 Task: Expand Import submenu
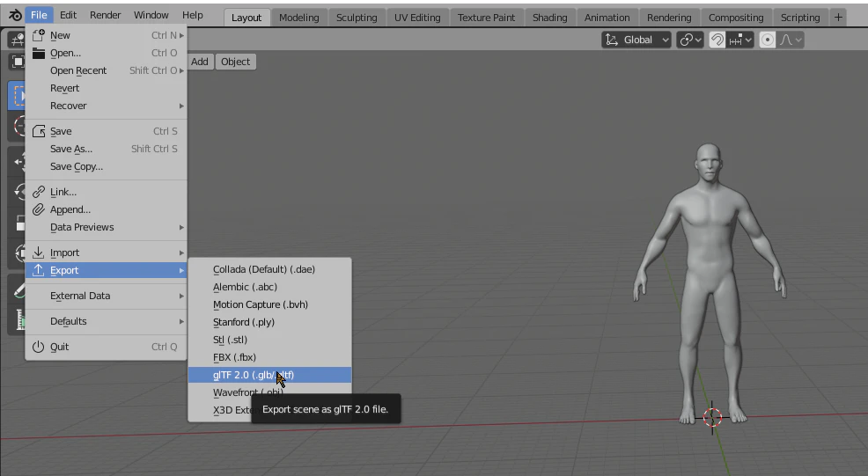pos(106,253)
